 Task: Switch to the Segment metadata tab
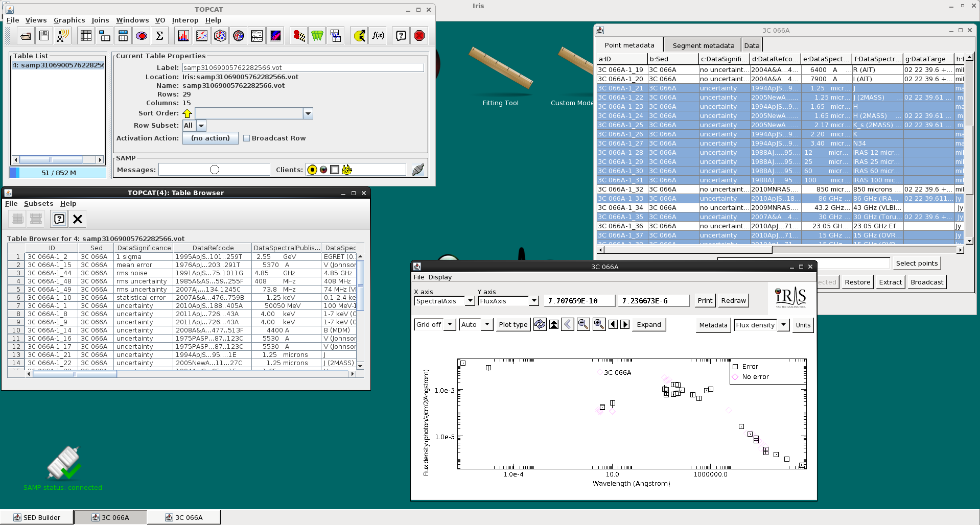(x=703, y=45)
